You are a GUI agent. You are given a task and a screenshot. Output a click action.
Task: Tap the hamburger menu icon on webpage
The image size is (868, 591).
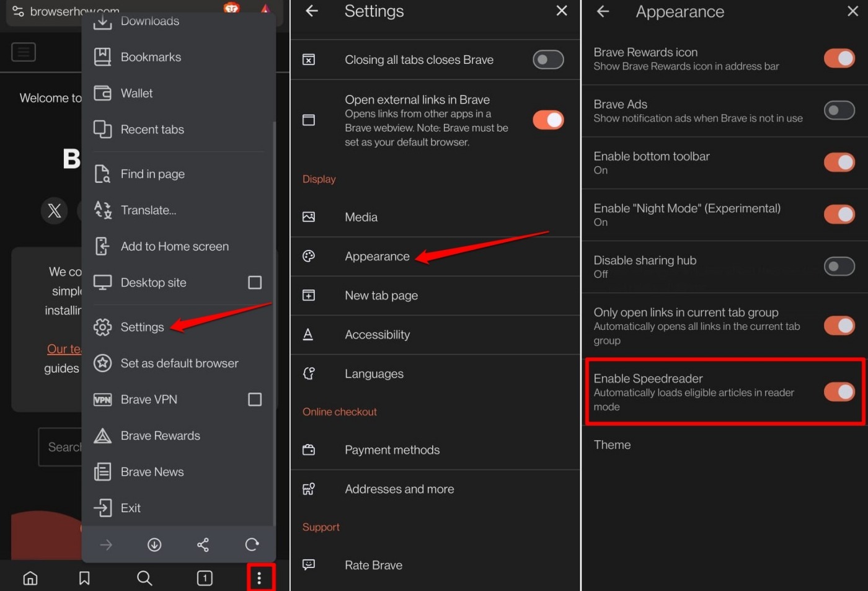pos(24,52)
